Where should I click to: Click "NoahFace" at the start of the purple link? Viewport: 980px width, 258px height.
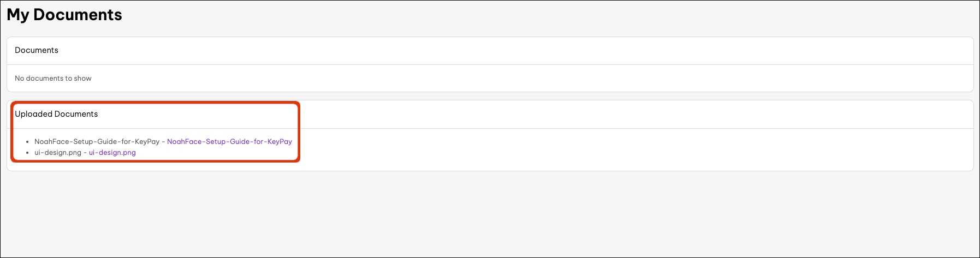(185, 141)
